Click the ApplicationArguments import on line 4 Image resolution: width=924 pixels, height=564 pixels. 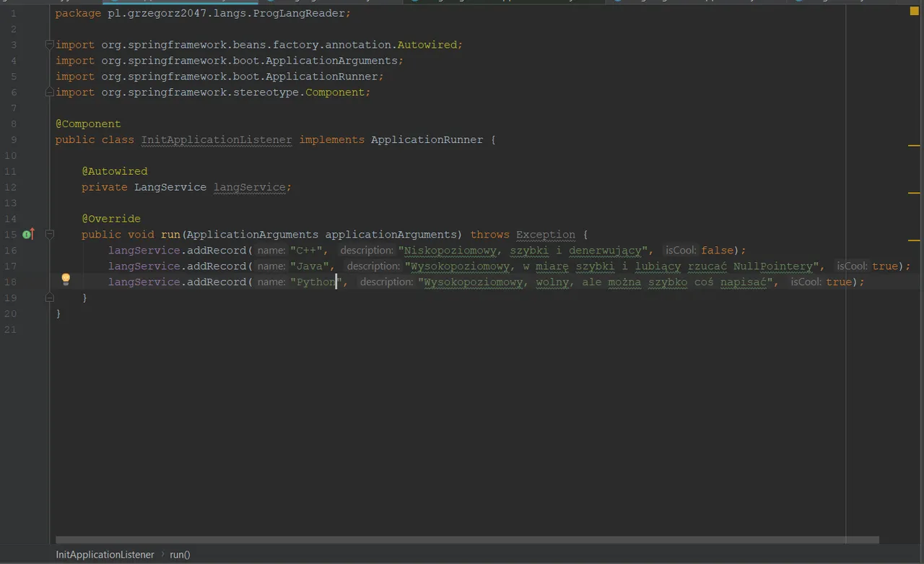331,61
